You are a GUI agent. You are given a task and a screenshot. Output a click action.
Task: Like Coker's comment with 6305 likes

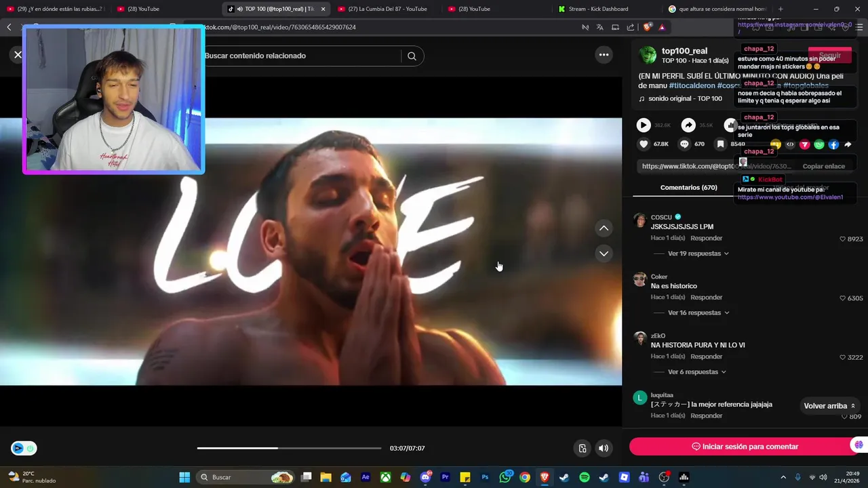[842, 298]
